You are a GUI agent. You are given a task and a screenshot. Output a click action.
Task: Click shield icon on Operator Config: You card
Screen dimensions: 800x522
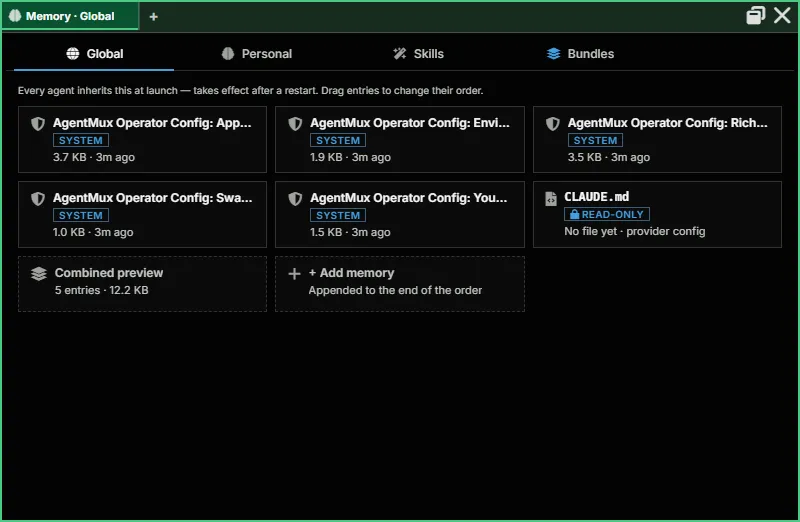click(x=295, y=198)
